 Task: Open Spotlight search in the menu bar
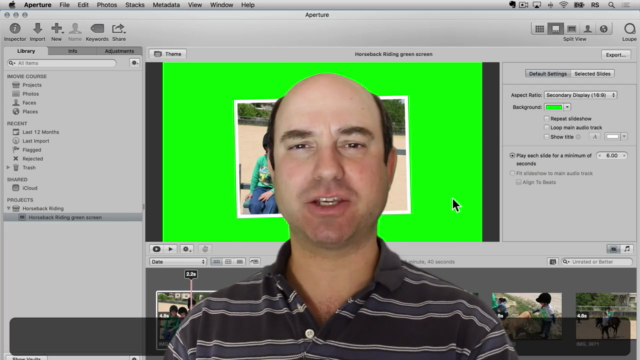pos(611,5)
